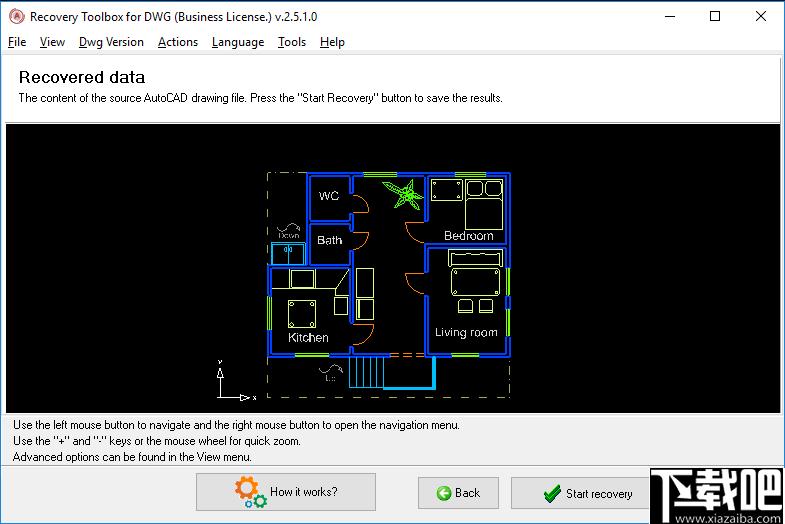Go back with the Back button
Screen dimensions: 785x524
coord(458,493)
